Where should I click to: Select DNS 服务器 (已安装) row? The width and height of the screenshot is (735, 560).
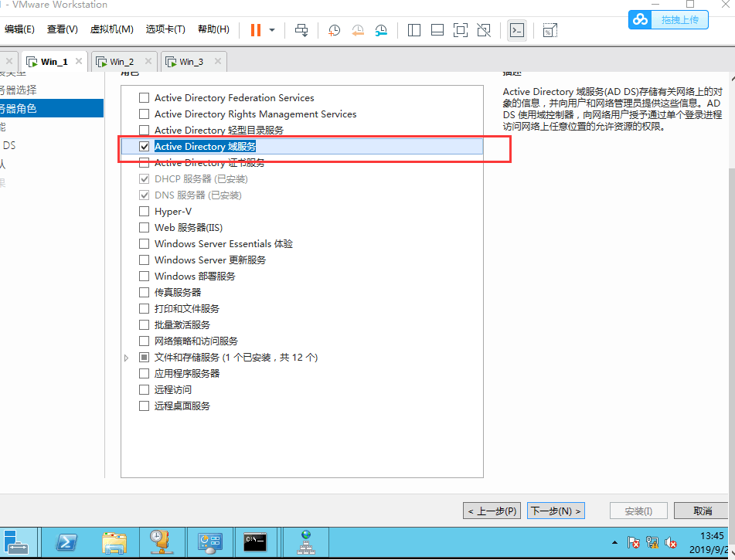tap(302, 195)
